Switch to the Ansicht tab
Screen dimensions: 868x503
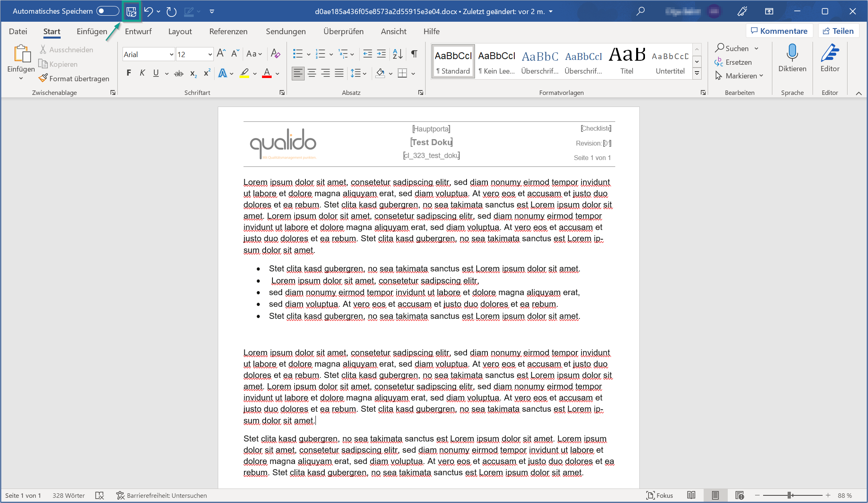394,31
